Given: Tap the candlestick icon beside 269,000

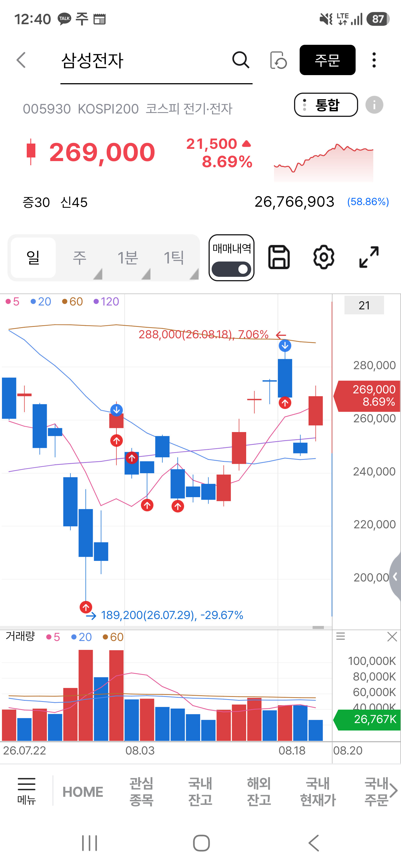Looking at the screenshot, I should point(31,152).
